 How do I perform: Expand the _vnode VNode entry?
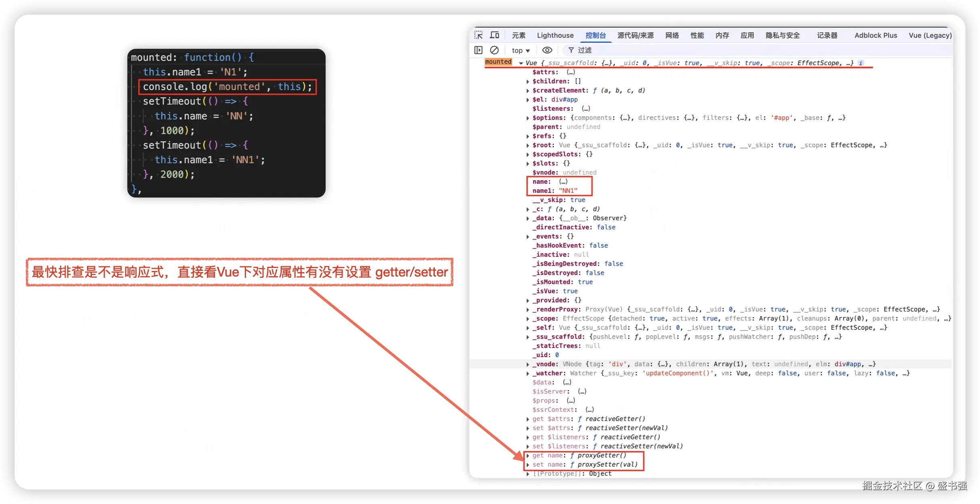click(x=528, y=364)
